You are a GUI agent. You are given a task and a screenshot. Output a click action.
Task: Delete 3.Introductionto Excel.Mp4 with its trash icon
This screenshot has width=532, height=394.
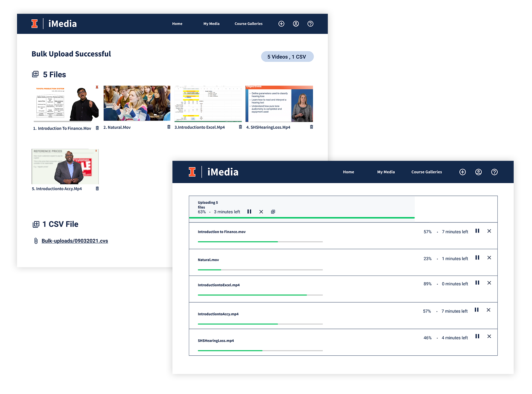click(x=240, y=127)
